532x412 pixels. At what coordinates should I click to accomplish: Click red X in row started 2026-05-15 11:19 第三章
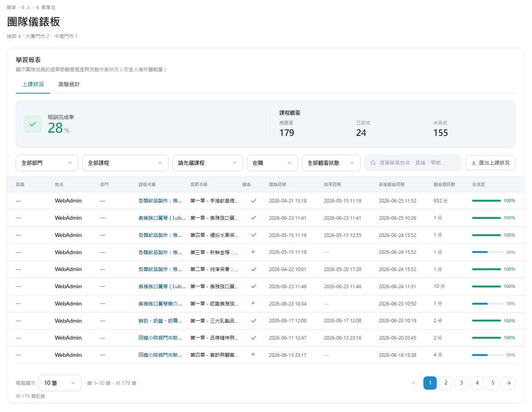point(253,252)
